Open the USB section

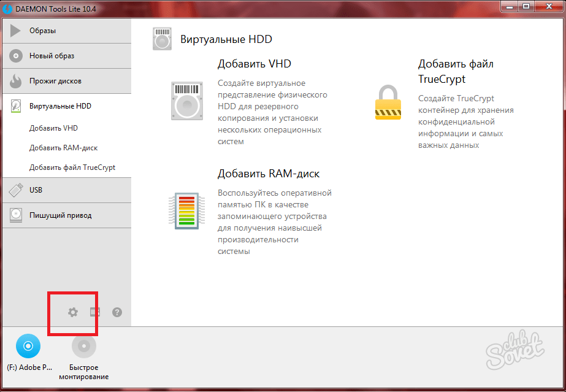pyautogui.click(x=67, y=190)
